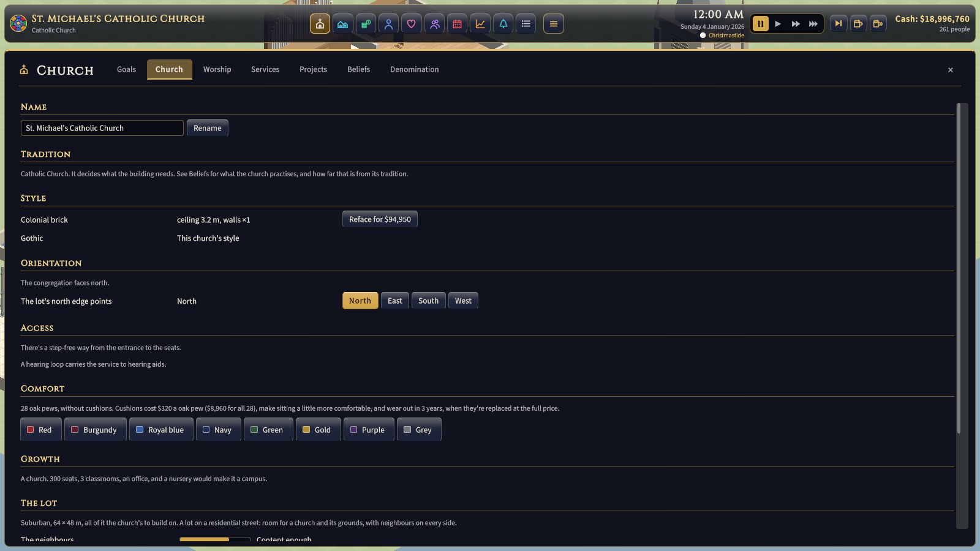Set orientation to South
980x551 pixels.
[x=429, y=301]
